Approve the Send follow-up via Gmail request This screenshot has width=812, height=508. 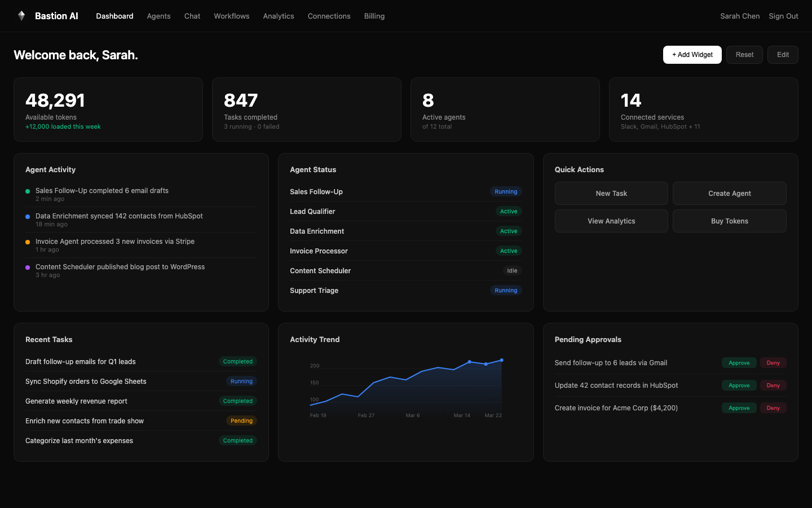[739, 363]
